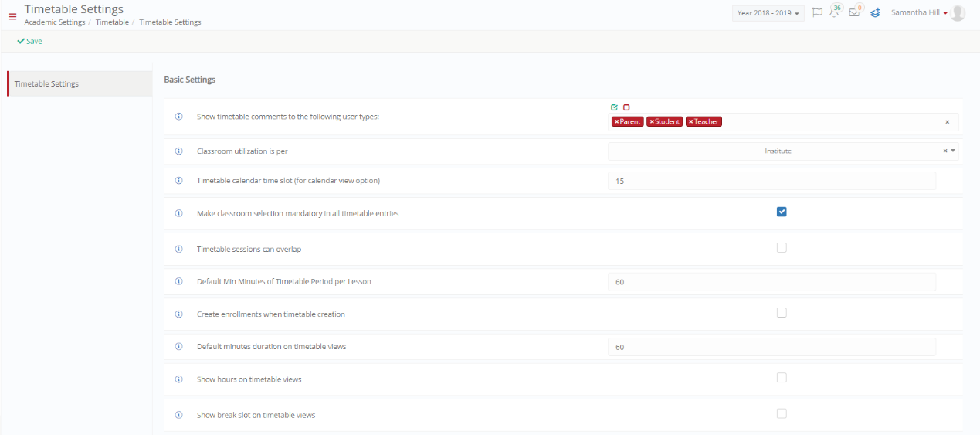Open notifications bell with 36 badge

[x=834, y=12]
